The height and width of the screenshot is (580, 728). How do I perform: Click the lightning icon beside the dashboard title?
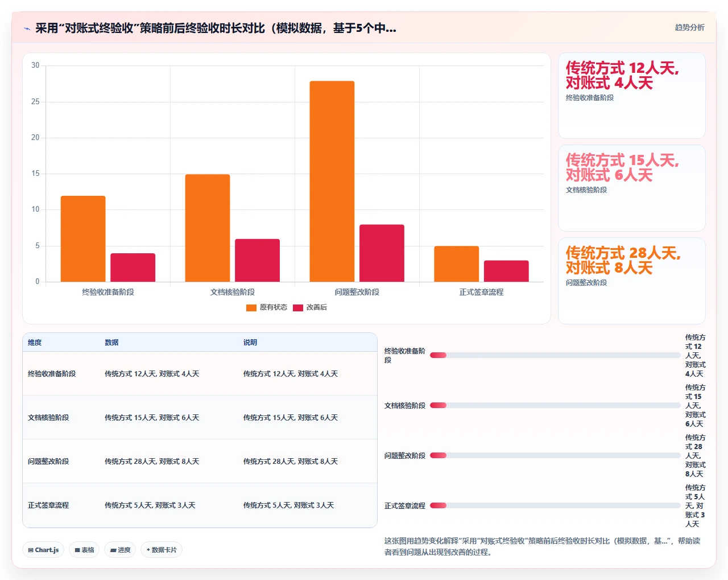pyautogui.click(x=27, y=28)
